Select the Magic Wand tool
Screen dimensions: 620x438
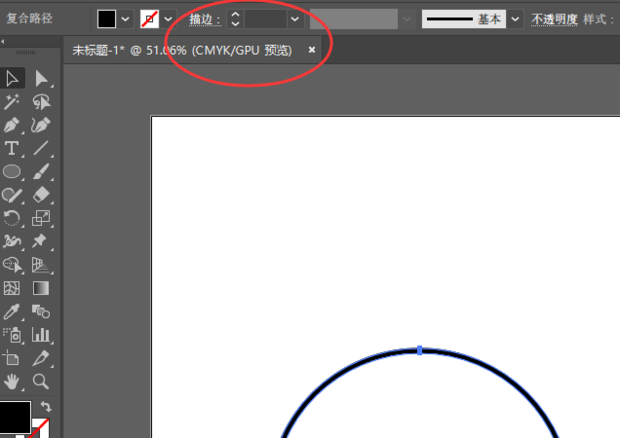[x=12, y=102]
